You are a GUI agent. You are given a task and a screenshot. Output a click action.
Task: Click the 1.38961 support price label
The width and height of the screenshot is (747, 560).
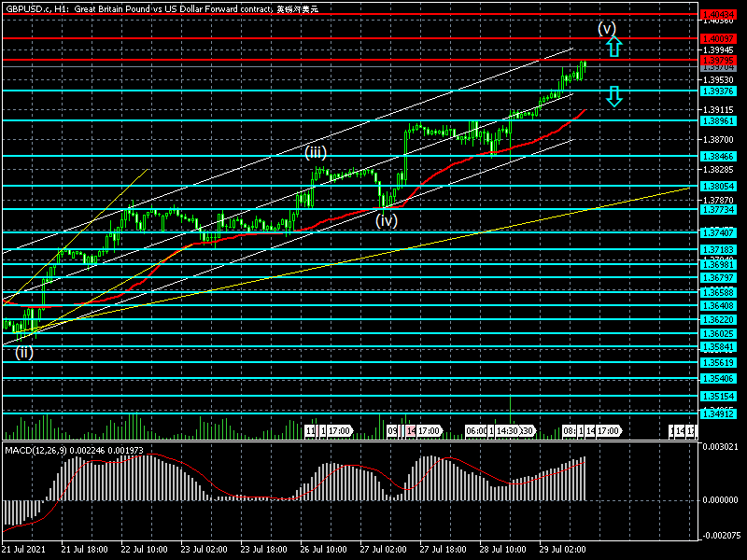pyautogui.click(x=719, y=121)
